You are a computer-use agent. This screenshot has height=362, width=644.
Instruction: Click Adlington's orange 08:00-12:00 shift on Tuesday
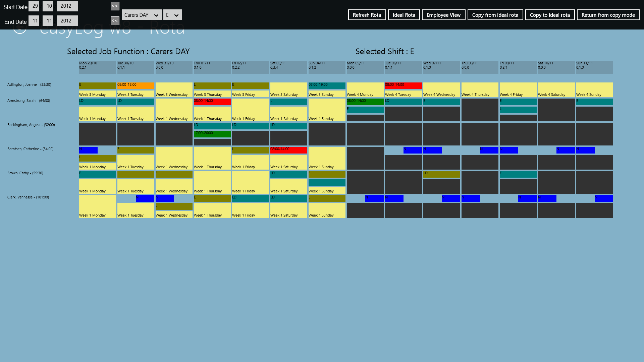pos(136,85)
